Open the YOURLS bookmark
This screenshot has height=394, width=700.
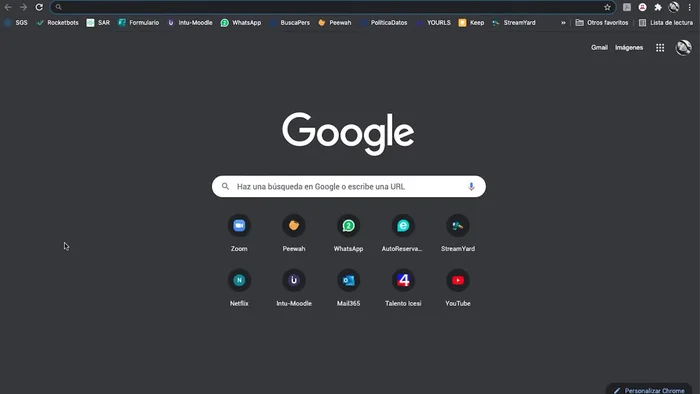pos(433,23)
